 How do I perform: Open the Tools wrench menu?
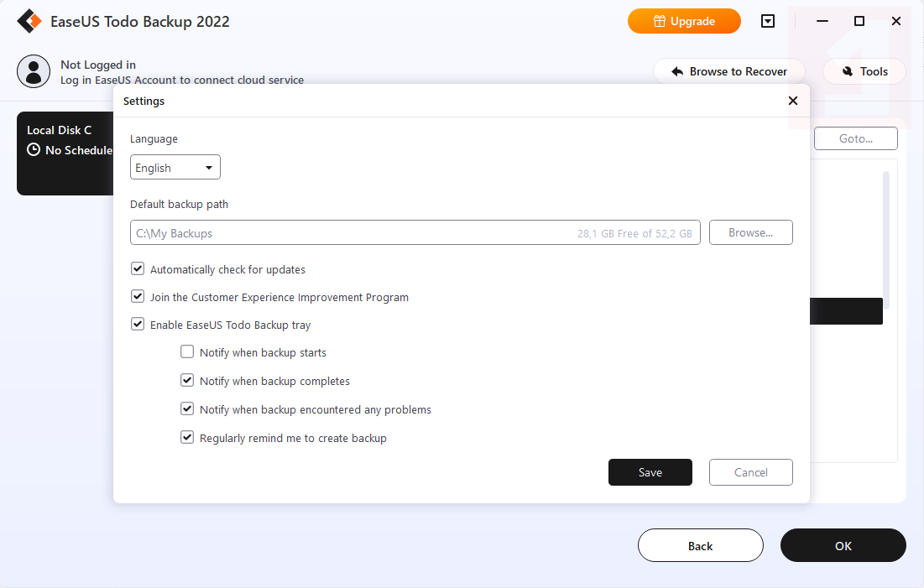[x=864, y=71]
